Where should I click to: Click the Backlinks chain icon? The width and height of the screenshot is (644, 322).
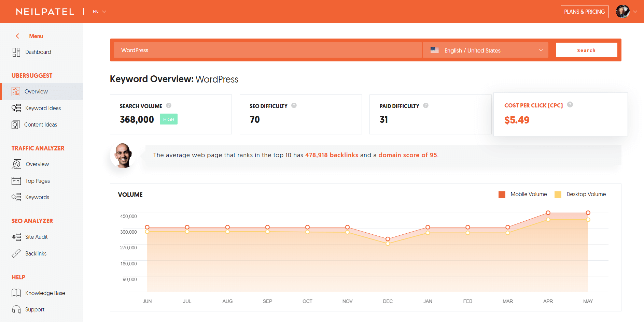pos(16,253)
